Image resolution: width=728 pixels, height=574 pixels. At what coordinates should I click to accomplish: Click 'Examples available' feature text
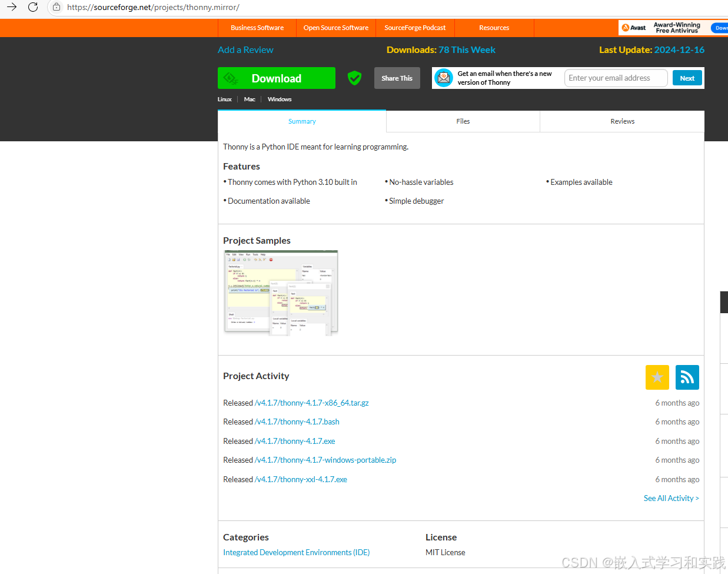tap(581, 183)
